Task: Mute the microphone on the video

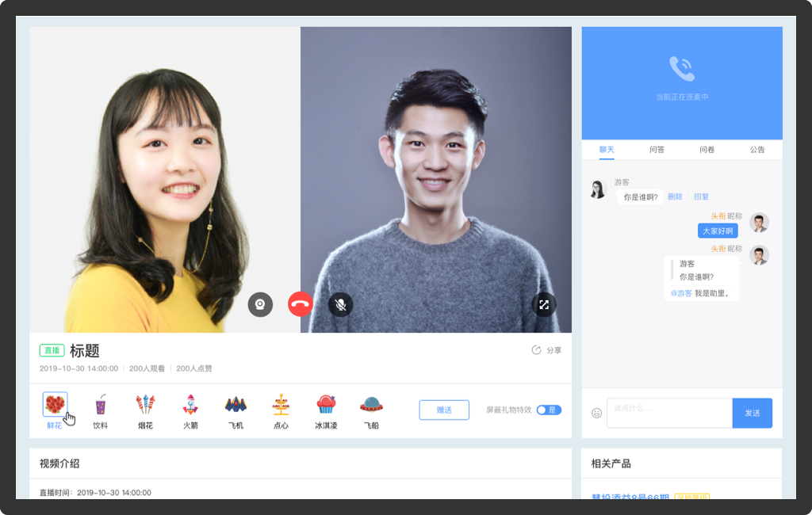Action: [x=340, y=304]
